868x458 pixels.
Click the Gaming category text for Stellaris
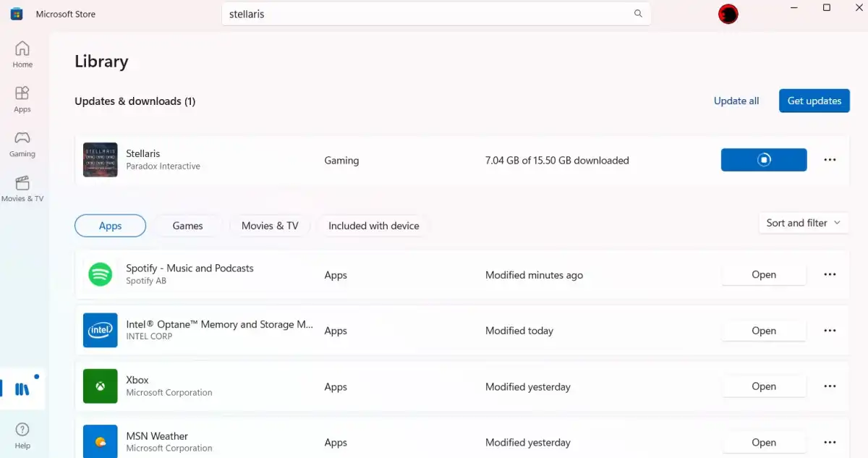coord(341,161)
